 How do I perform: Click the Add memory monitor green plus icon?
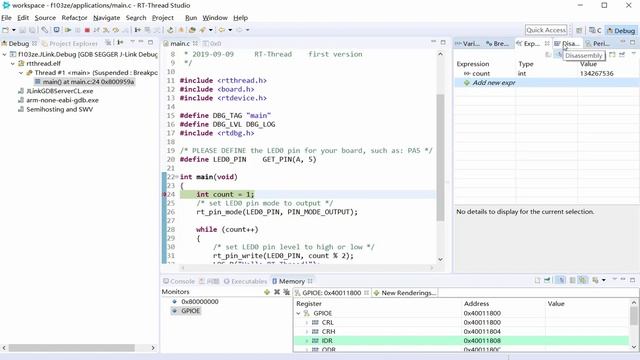[x=267, y=292]
